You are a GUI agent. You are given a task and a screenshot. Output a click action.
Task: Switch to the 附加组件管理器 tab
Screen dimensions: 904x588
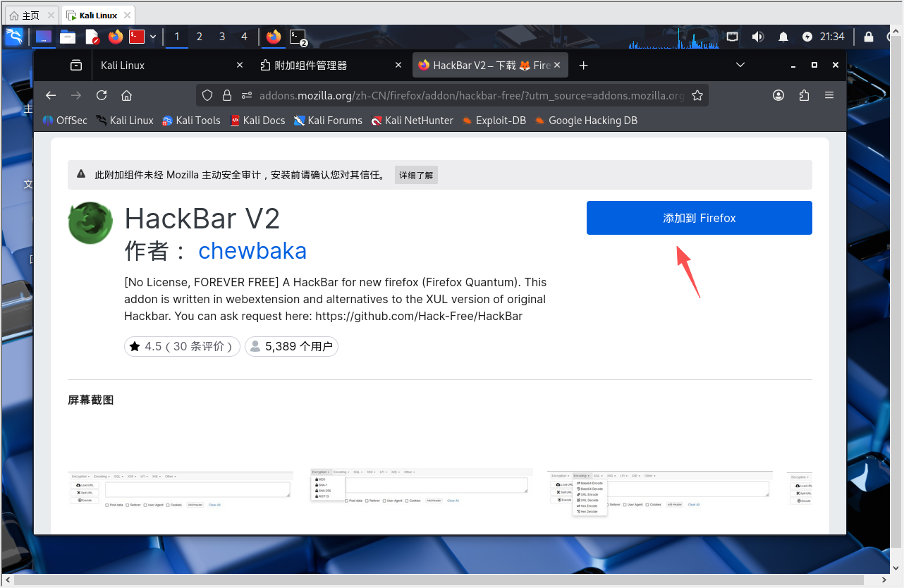[330, 65]
